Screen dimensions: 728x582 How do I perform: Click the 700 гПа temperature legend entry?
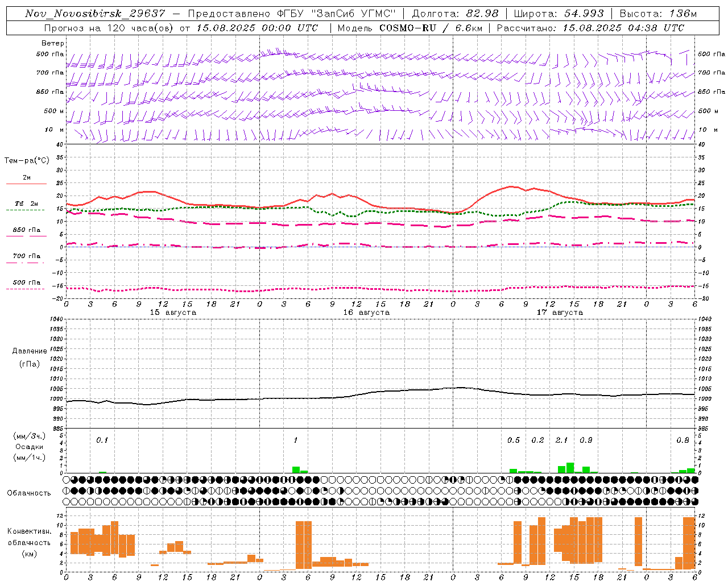coord(27,256)
